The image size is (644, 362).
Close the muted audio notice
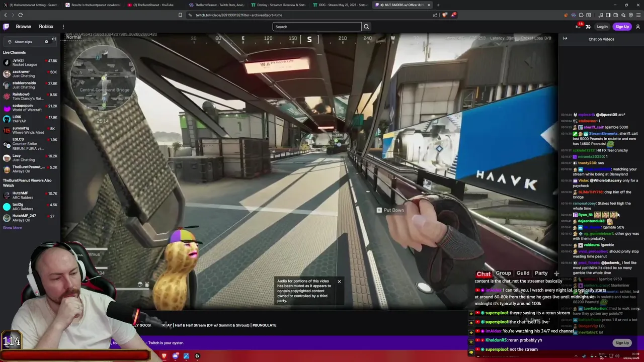click(x=339, y=282)
